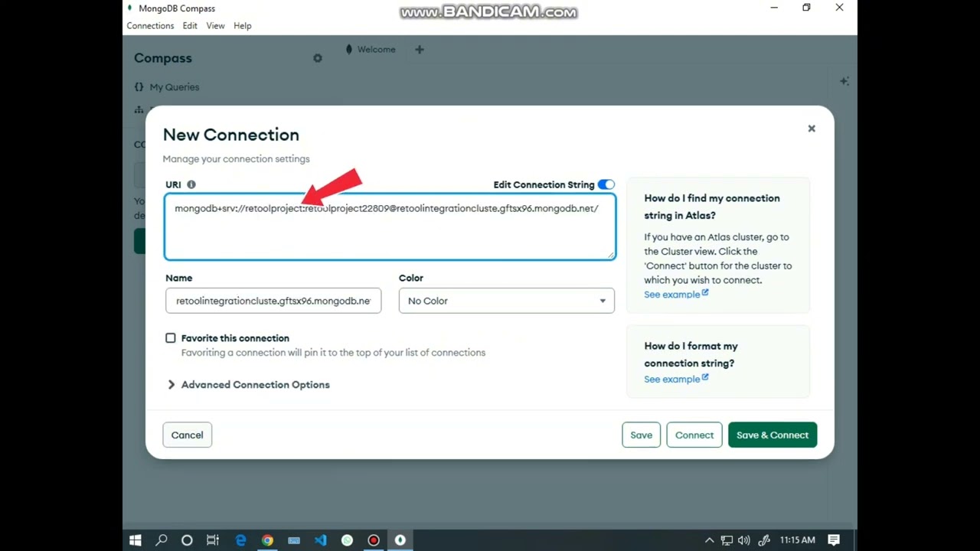Open the notifications action center icon

[834, 540]
